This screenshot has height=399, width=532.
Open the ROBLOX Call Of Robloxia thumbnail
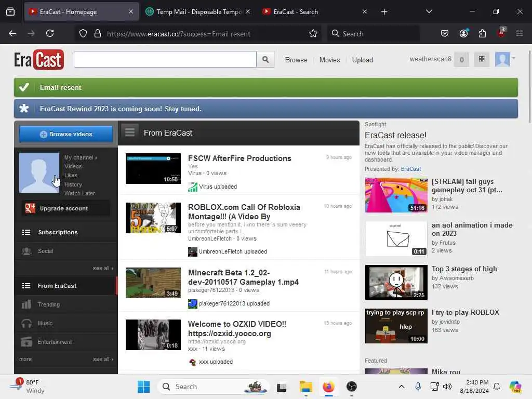click(153, 218)
